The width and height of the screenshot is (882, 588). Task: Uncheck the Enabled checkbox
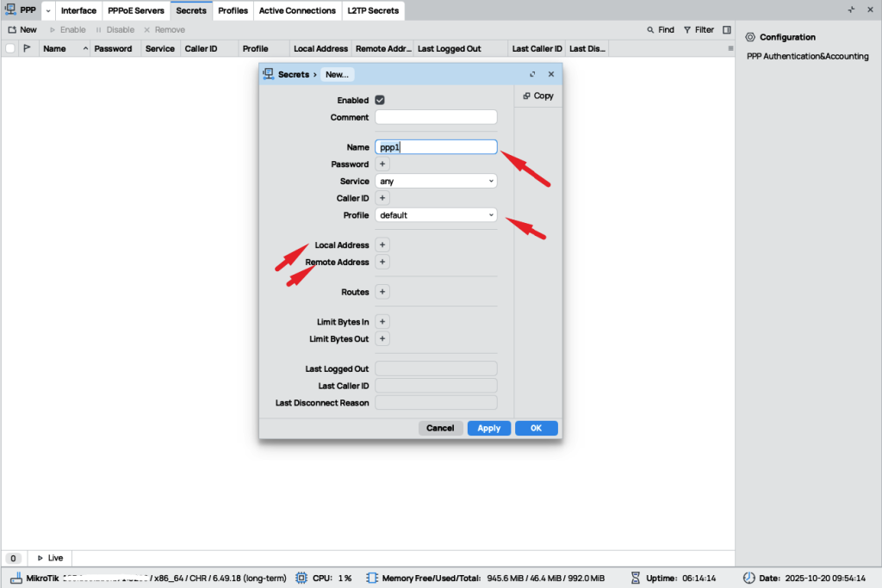(x=380, y=100)
